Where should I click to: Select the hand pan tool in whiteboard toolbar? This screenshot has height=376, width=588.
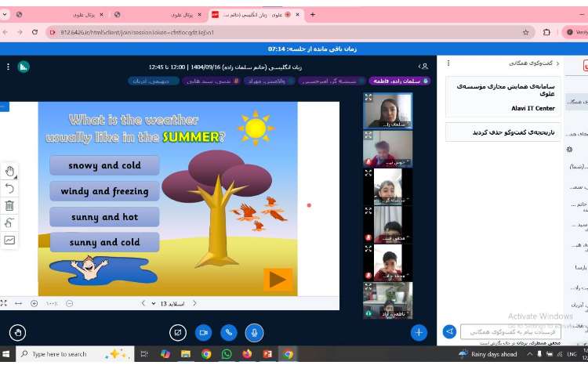point(9,171)
